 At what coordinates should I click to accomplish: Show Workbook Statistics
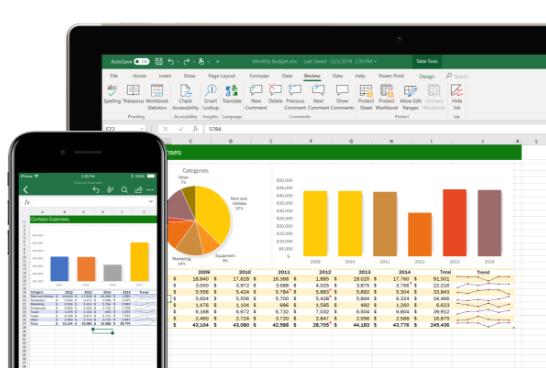[x=157, y=97]
